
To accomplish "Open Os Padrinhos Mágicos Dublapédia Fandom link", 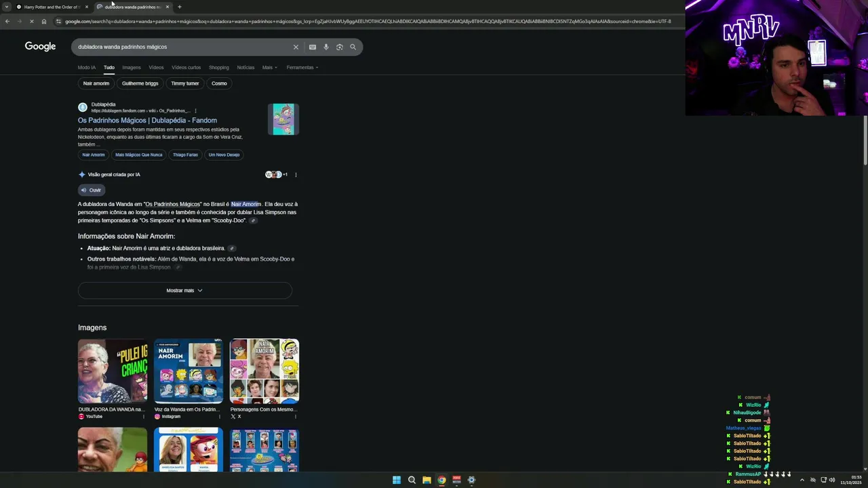I will point(147,121).
